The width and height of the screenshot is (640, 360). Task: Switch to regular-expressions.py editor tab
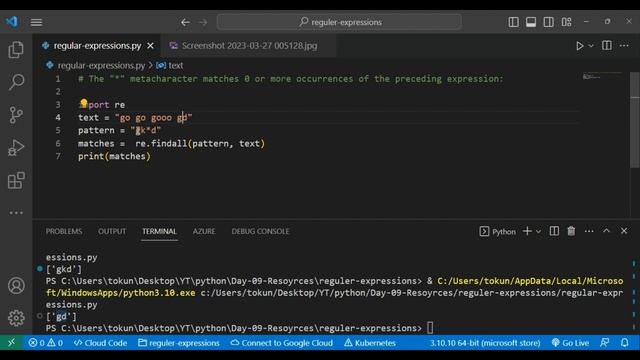(98, 46)
